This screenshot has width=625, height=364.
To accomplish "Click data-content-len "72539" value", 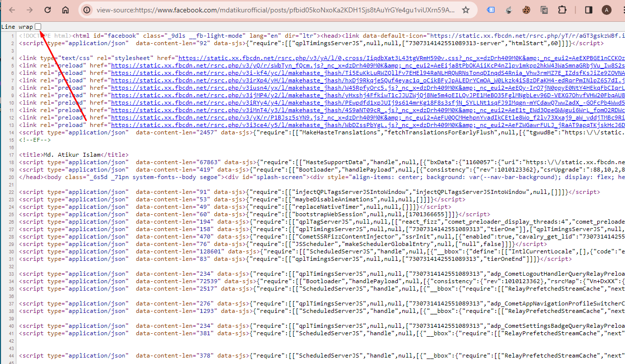I will [207, 281].
